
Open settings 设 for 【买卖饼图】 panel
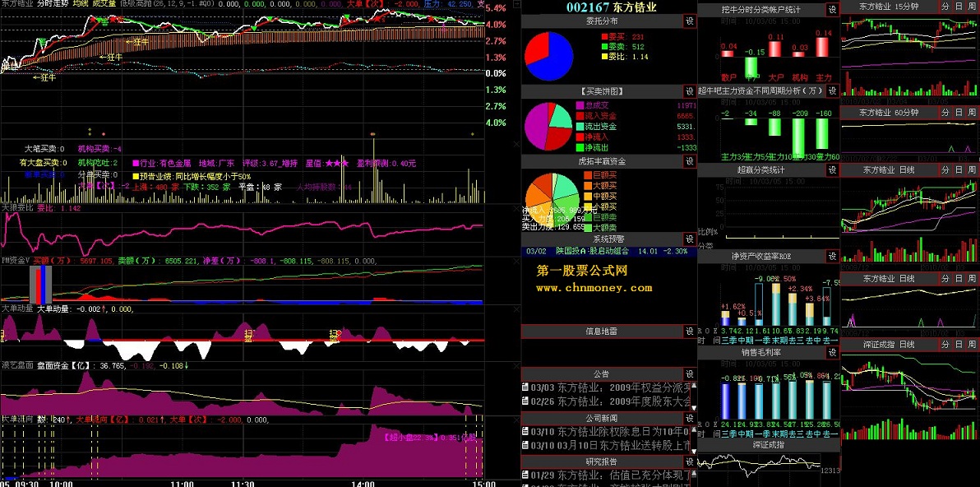(x=690, y=91)
